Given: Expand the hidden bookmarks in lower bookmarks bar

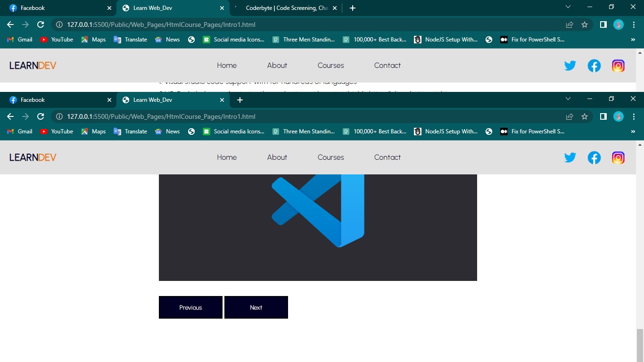Looking at the screenshot, I should tap(633, 132).
